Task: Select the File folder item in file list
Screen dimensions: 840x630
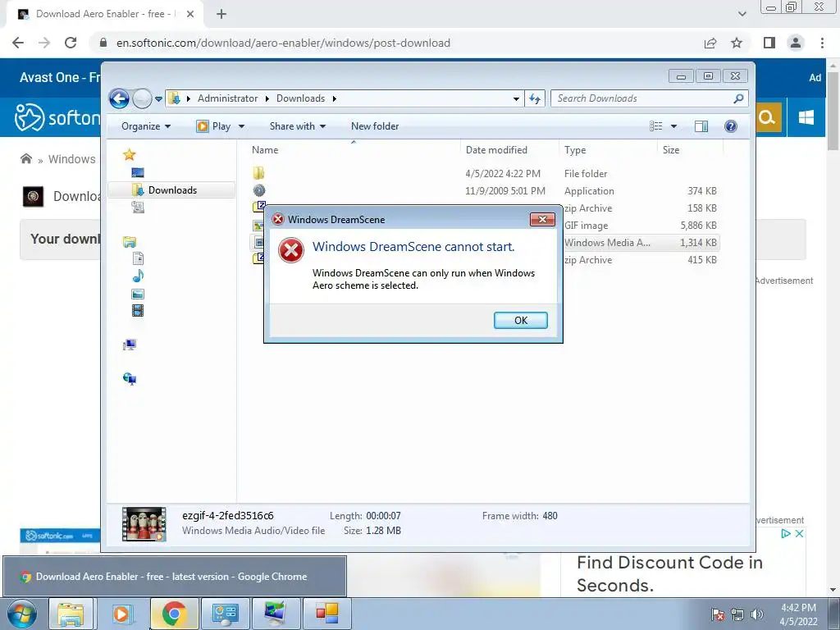Action: pos(484,174)
